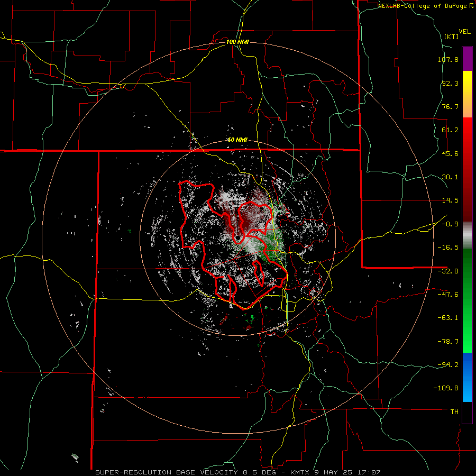Click the VEL legend title
The width and height of the screenshot is (476, 476).
click(464, 32)
